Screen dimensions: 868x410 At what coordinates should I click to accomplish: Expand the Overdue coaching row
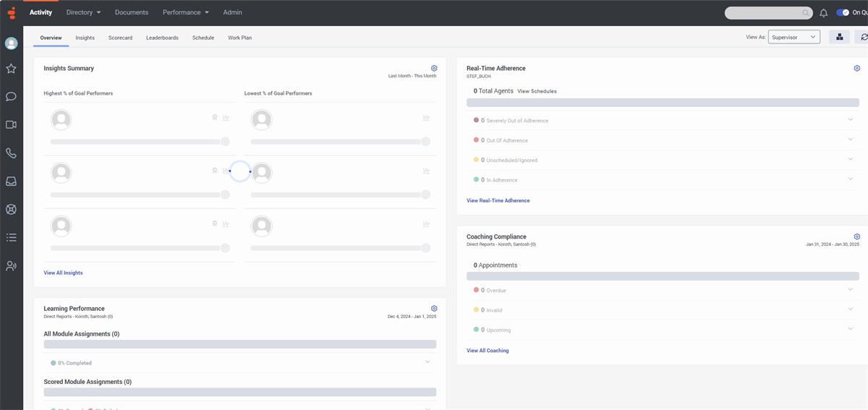pos(850,290)
